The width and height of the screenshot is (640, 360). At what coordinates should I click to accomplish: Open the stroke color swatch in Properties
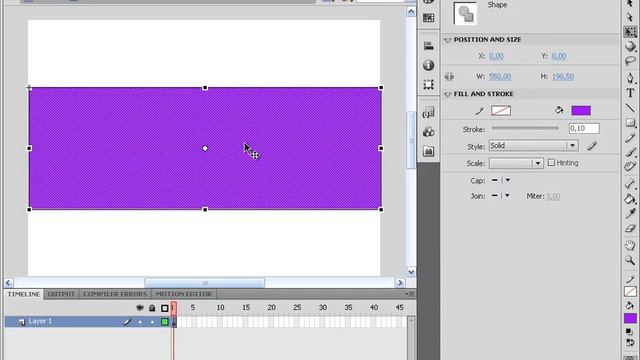(x=501, y=111)
